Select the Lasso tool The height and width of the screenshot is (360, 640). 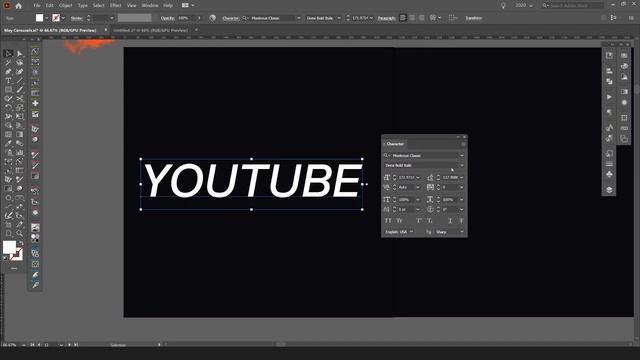coord(20,63)
